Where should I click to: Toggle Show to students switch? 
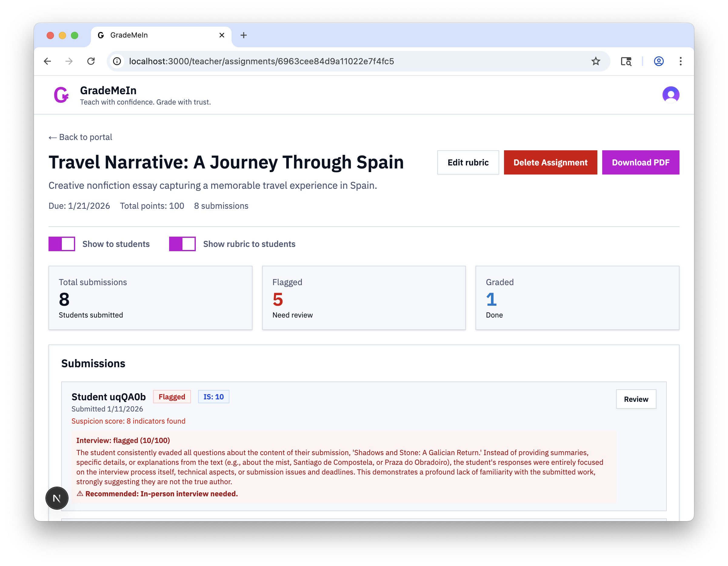pyautogui.click(x=62, y=244)
